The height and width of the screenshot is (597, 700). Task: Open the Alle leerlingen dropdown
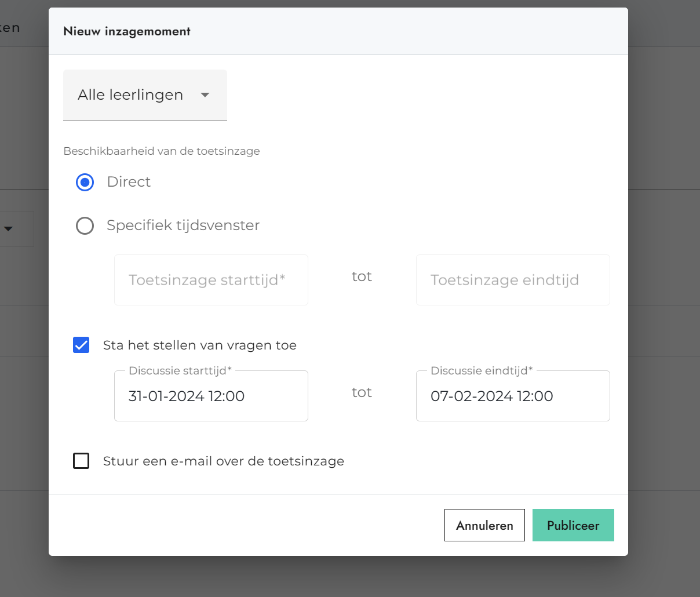(145, 94)
